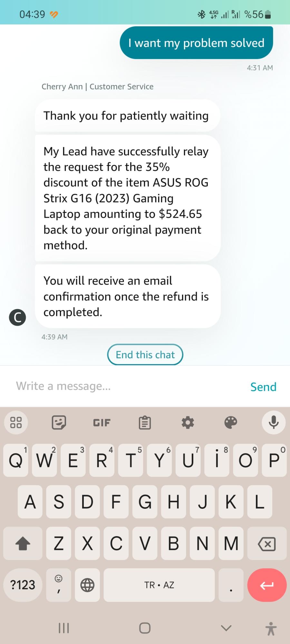Tap the home navigation button
This screenshot has width=290, height=644.
click(x=145, y=628)
